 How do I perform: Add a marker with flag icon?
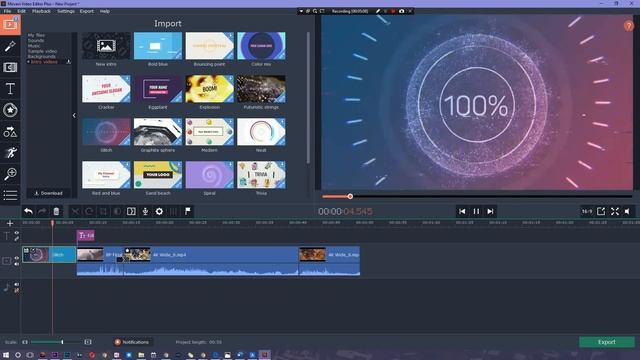click(188, 211)
